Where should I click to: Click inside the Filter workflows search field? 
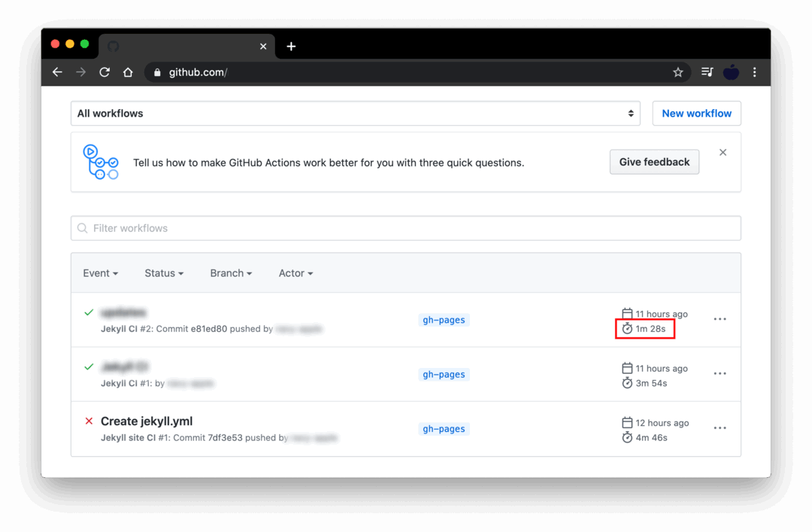tap(301, 228)
